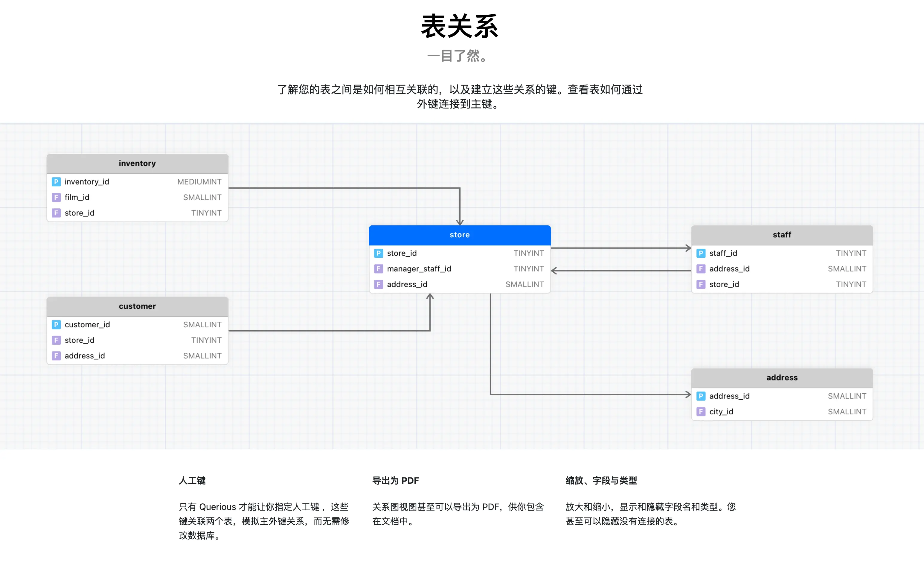Click foreign key icon beside city_id

(x=701, y=412)
